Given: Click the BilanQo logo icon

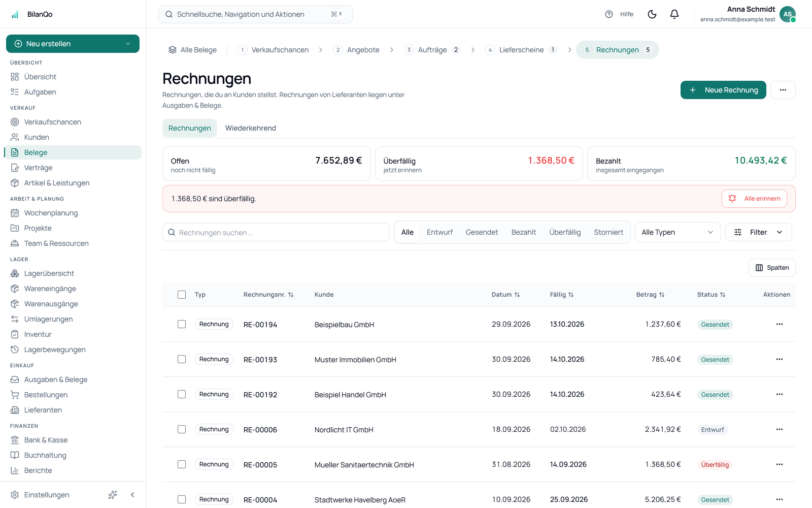Looking at the screenshot, I should (x=15, y=14).
